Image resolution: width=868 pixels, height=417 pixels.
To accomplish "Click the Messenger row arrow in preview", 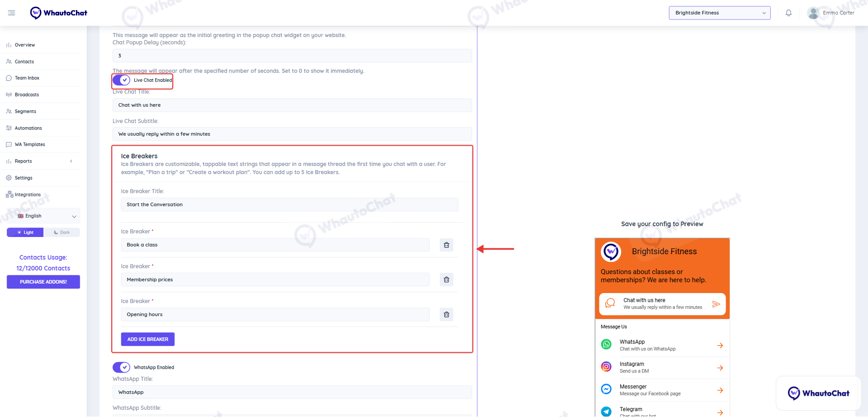I will pos(720,390).
